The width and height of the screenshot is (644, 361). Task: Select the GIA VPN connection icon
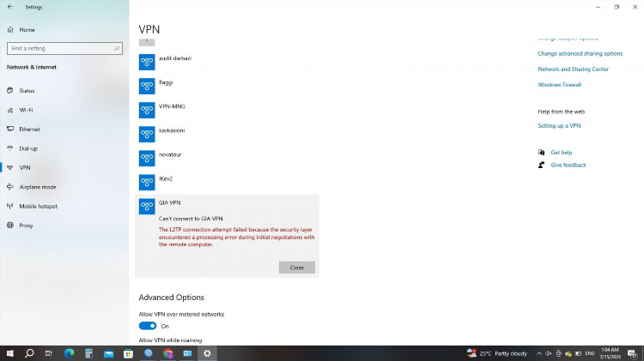coord(147,207)
